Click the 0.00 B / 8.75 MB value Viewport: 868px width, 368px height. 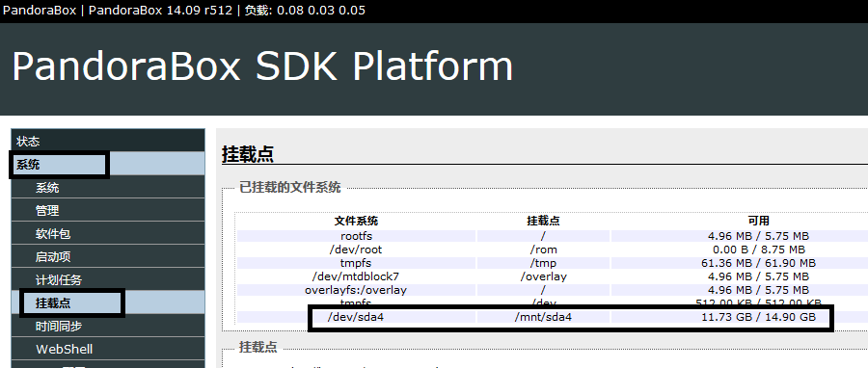pyautogui.click(x=758, y=250)
